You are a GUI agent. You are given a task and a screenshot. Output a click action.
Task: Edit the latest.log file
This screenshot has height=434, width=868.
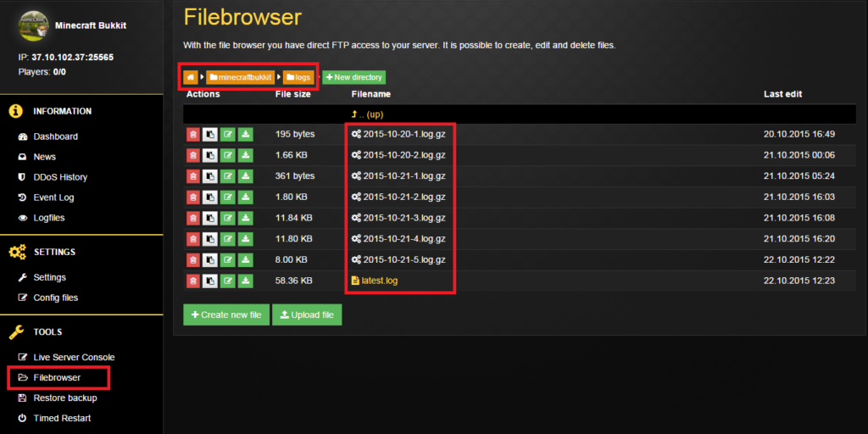click(227, 281)
